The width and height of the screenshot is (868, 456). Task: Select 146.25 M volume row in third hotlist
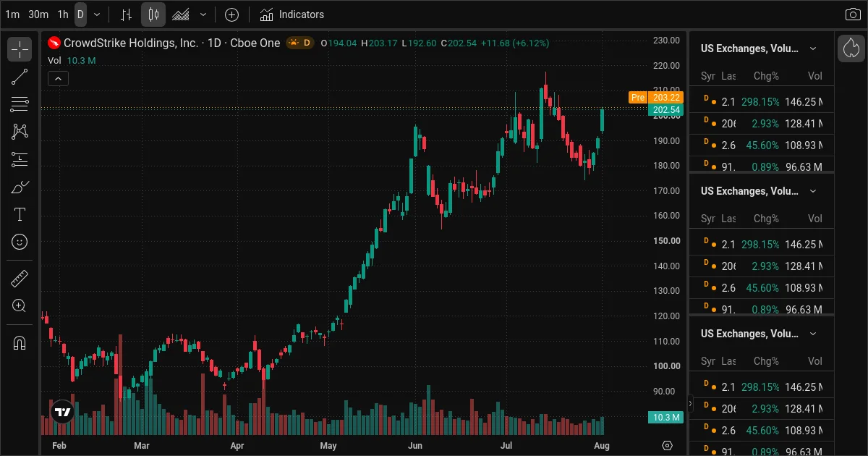click(x=762, y=387)
